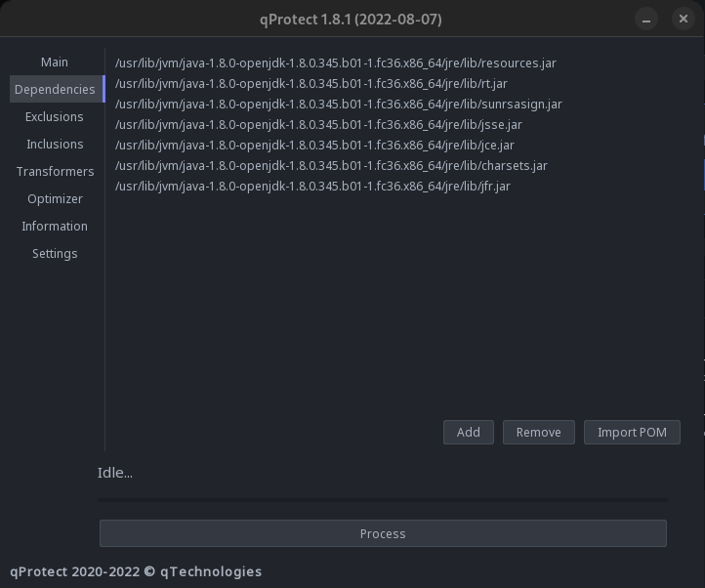
Task: Go to the Transformers tab
Action: tap(55, 171)
